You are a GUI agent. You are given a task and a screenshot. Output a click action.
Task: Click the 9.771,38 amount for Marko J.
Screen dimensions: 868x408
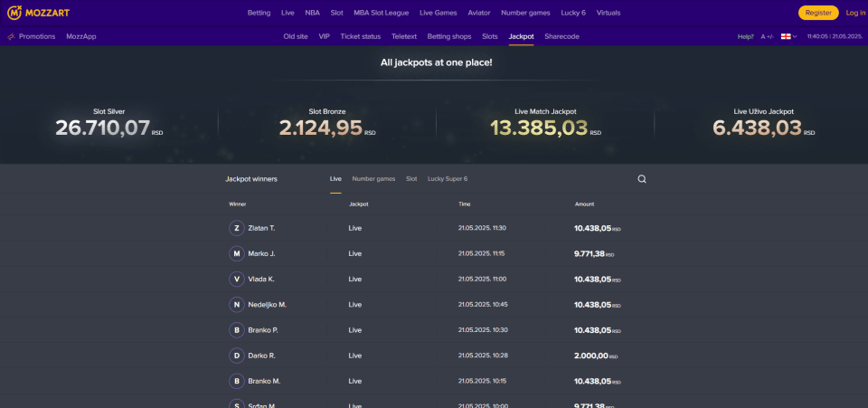point(590,254)
